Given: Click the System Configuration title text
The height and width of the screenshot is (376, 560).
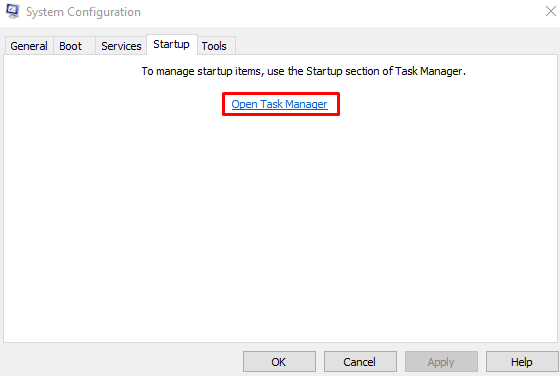Looking at the screenshot, I should 83,12.
